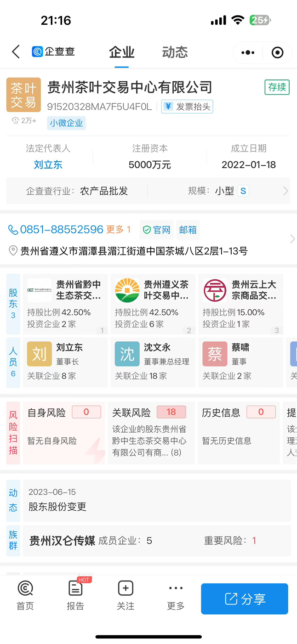Tap the 邮箱 email button
Image resolution: width=297 pixels, height=644 pixels.
[x=188, y=230]
